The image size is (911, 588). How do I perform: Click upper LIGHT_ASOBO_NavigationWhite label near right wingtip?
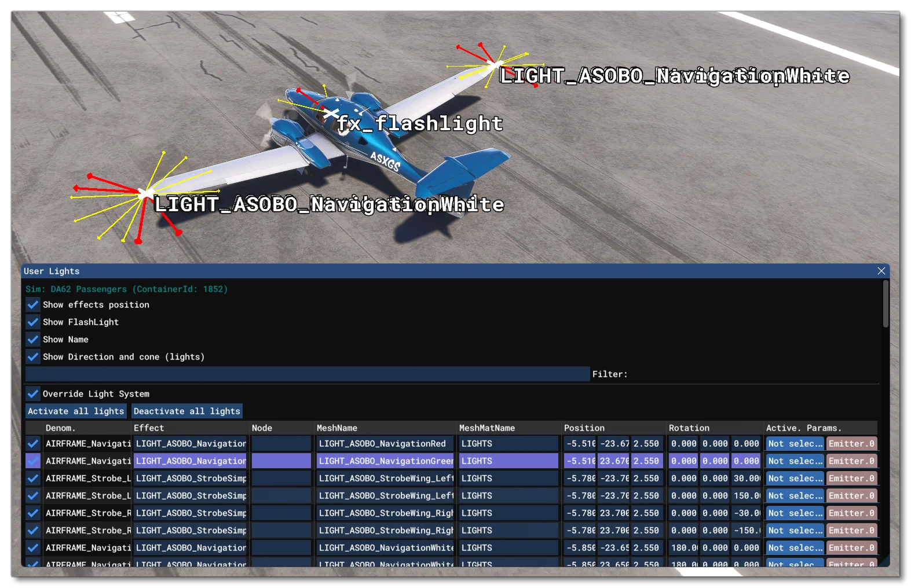pos(675,76)
